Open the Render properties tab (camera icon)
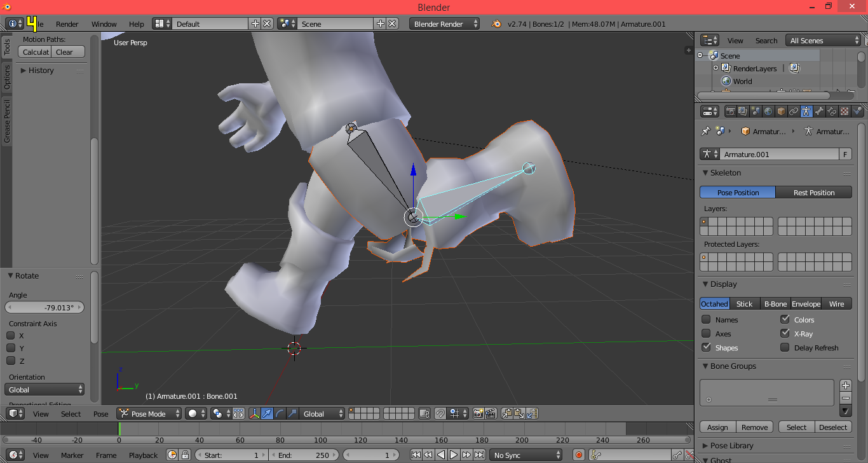The width and height of the screenshot is (868, 463). 730,111
